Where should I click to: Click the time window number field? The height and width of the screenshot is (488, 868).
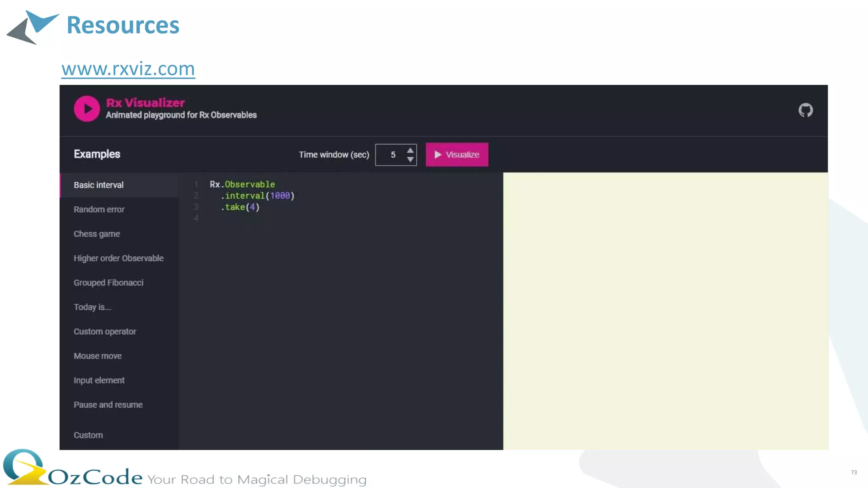point(392,155)
